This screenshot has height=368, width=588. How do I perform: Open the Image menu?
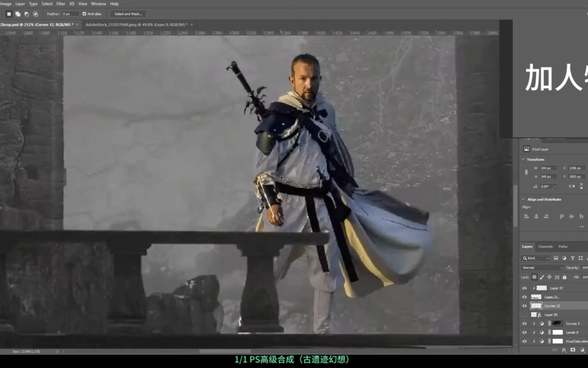(x=6, y=4)
